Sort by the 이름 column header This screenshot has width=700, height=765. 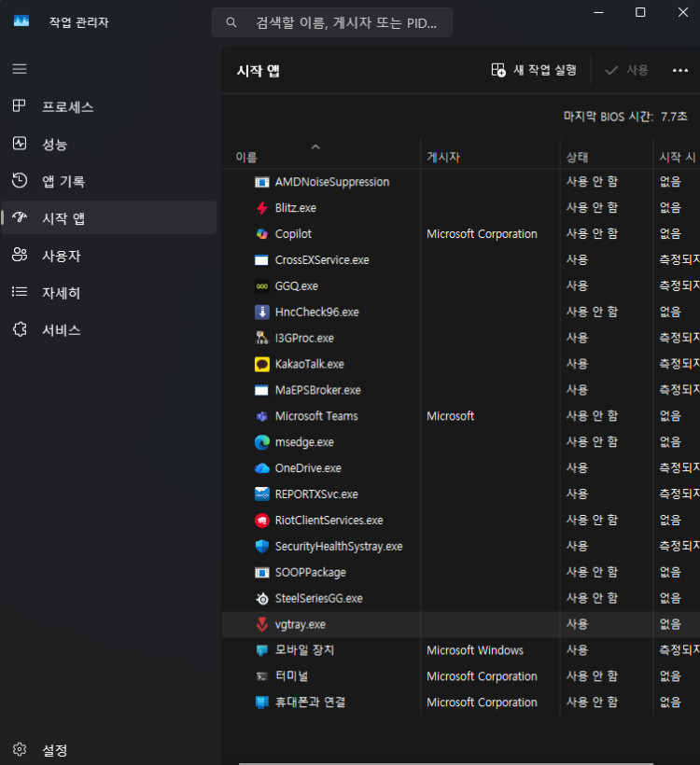(246, 158)
